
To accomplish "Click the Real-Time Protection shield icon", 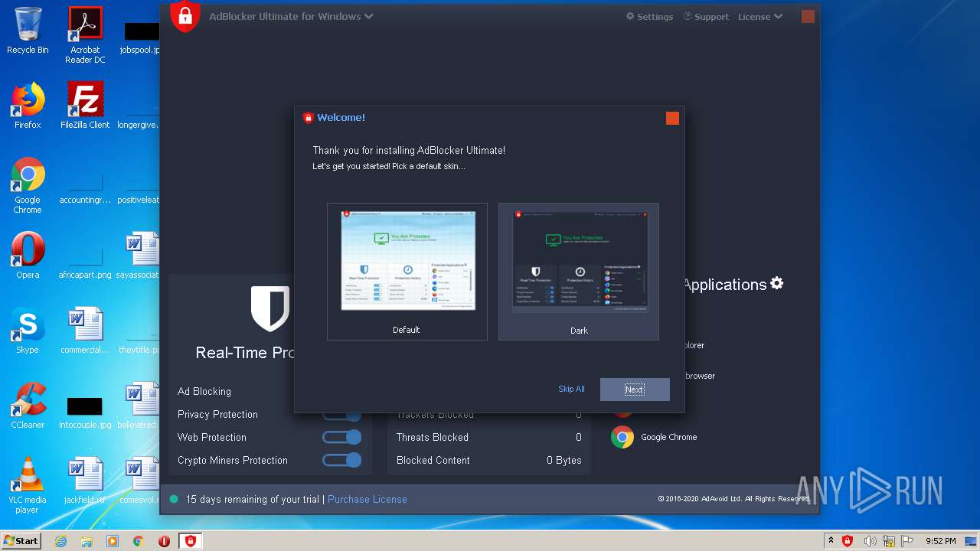I will pos(270,308).
